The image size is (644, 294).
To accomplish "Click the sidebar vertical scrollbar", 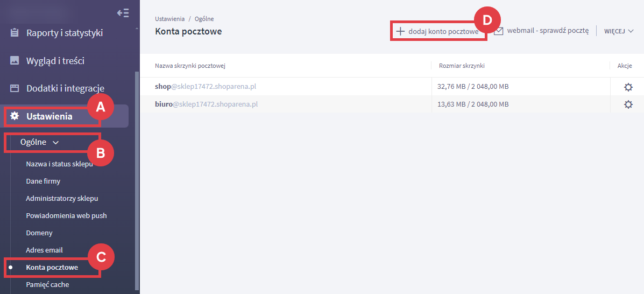I will [137, 178].
